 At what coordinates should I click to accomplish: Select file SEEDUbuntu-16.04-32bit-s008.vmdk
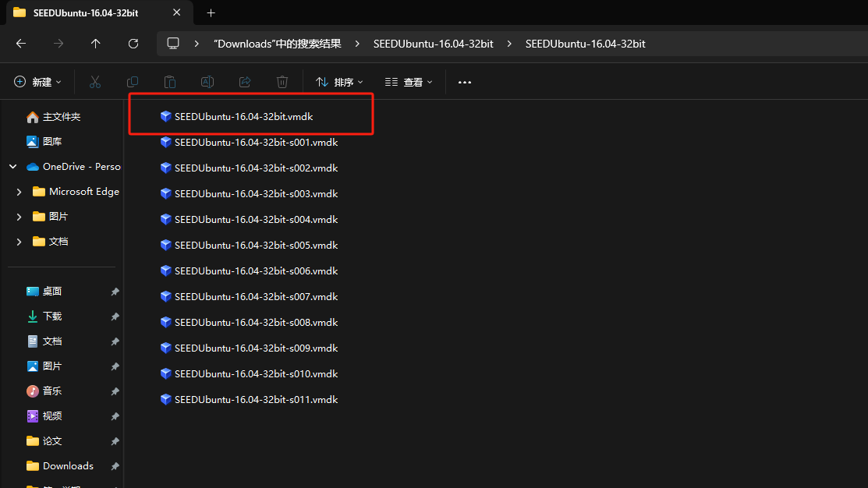tap(256, 323)
